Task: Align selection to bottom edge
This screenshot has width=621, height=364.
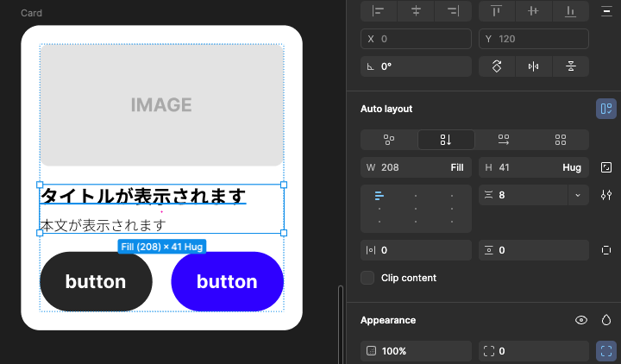Action: coord(570,11)
